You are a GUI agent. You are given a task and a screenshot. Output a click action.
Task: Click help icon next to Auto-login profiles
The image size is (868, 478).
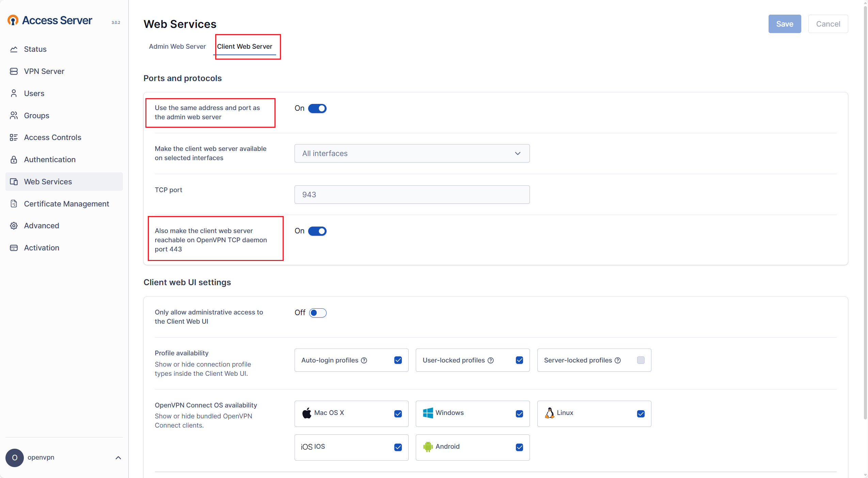click(x=364, y=360)
